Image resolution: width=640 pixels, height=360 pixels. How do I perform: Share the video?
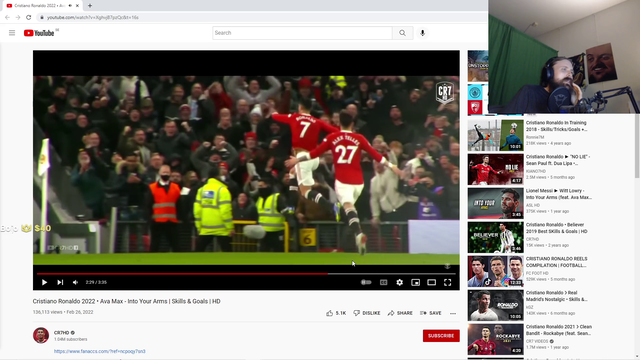400,313
